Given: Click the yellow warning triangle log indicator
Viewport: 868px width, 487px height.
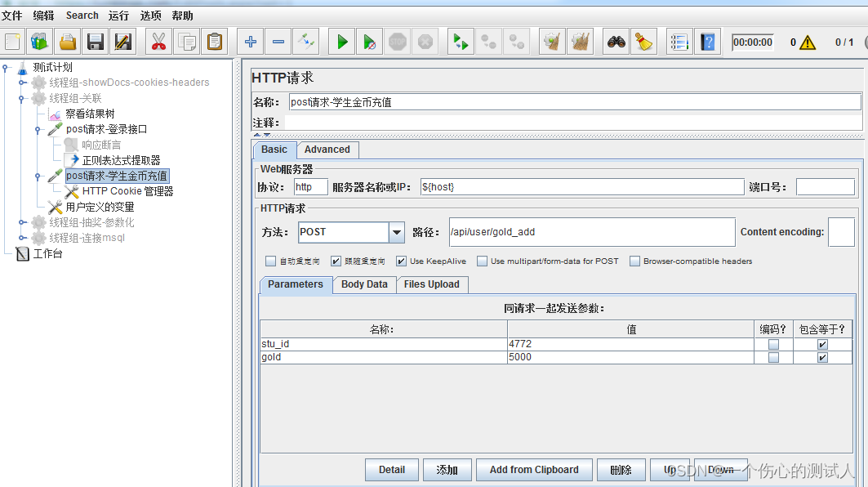Looking at the screenshot, I should tap(808, 42).
